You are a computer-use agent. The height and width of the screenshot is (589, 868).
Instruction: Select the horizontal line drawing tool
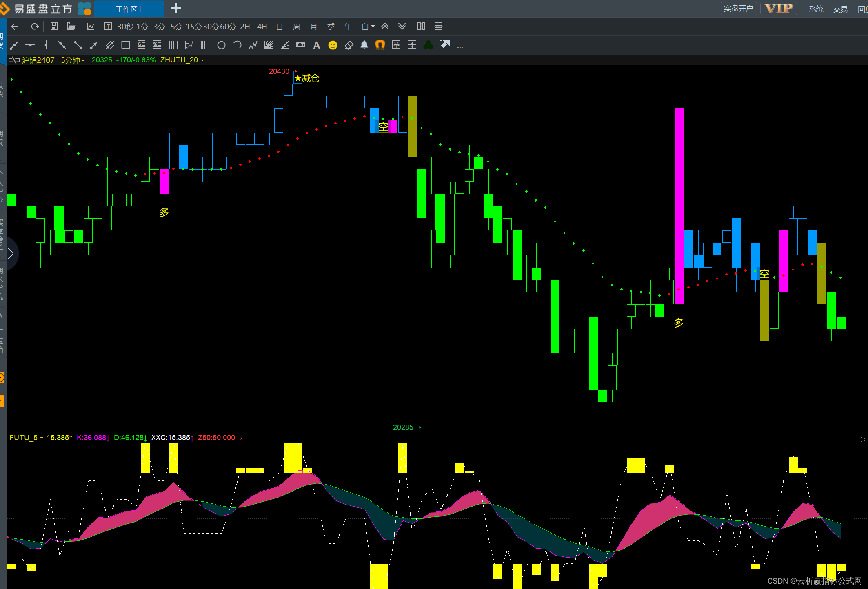click(30, 45)
